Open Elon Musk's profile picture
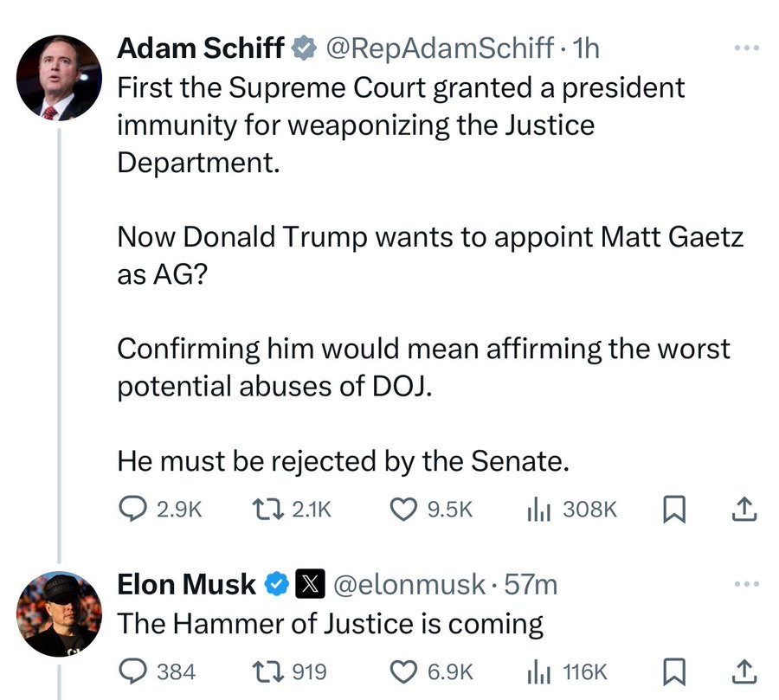The image size is (779, 700). click(x=59, y=613)
